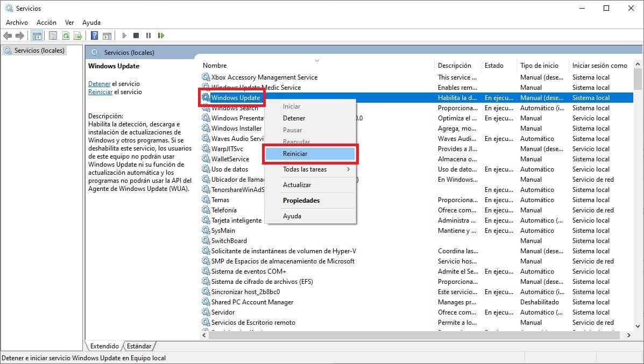The width and height of the screenshot is (644, 364).
Task: Click the sort chevron above the Nombre column
Action: tap(317, 60)
